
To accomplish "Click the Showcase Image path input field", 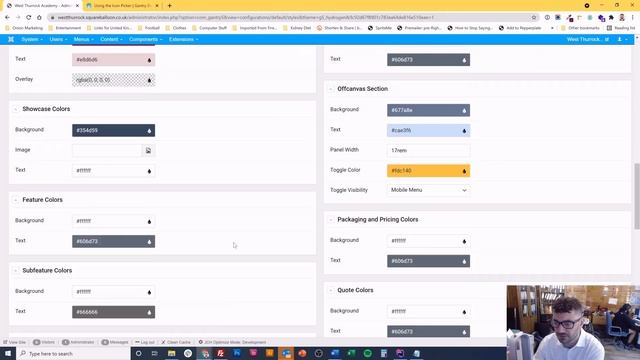I will click(107, 151).
